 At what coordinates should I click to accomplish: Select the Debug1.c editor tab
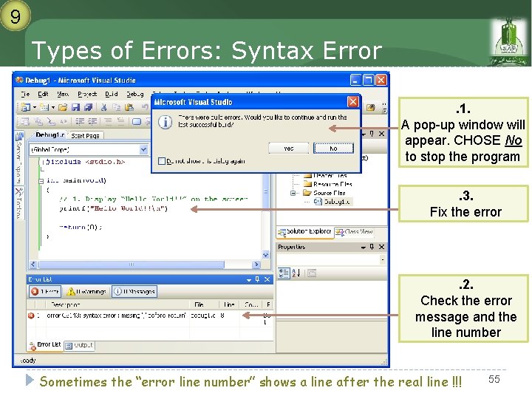50,135
